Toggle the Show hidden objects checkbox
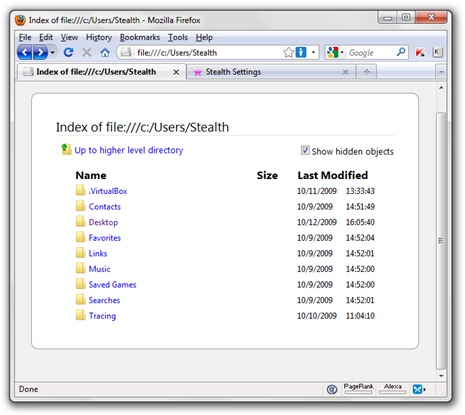Image resolution: width=465 pixels, height=415 pixels. click(305, 150)
